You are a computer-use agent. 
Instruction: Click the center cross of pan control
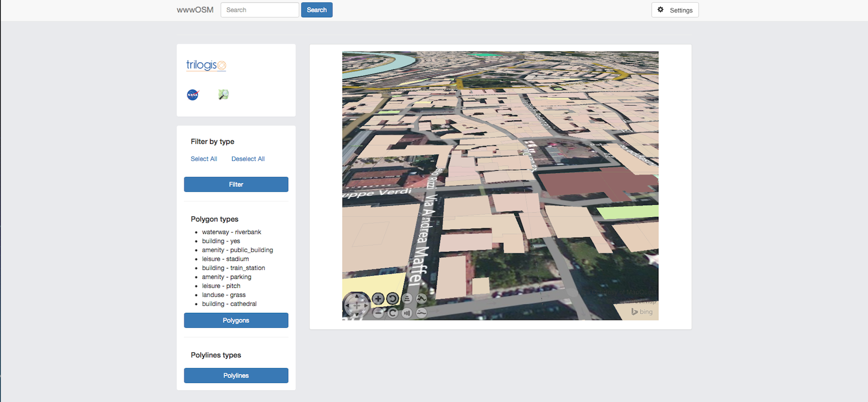(x=357, y=306)
